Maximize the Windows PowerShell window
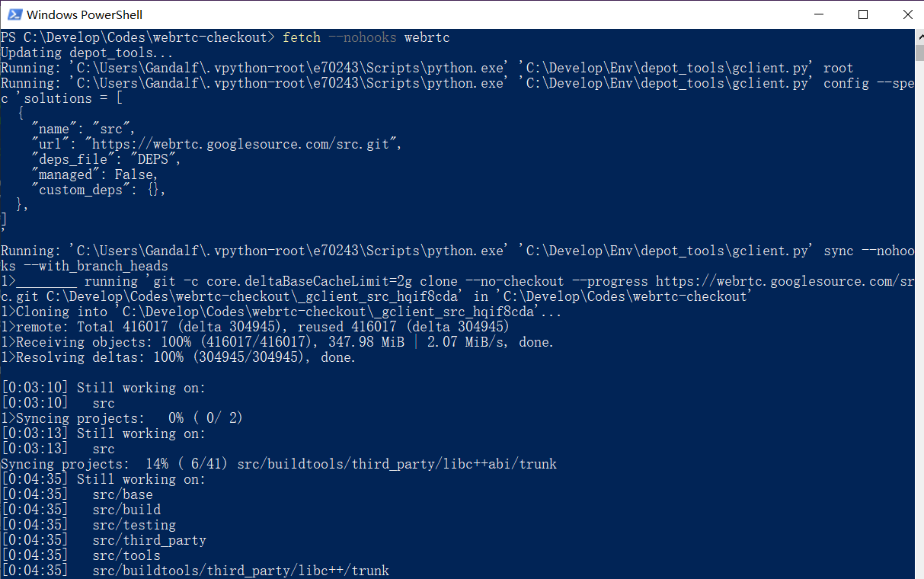924x579 pixels. pos(862,14)
